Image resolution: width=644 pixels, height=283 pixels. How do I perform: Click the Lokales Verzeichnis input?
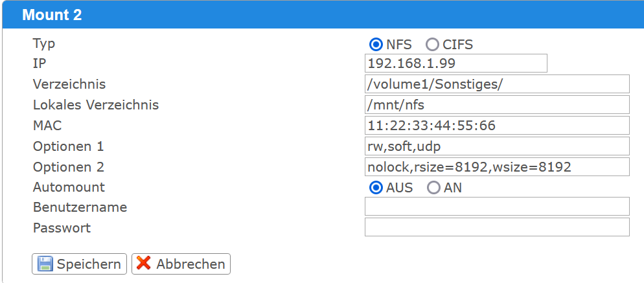497,105
